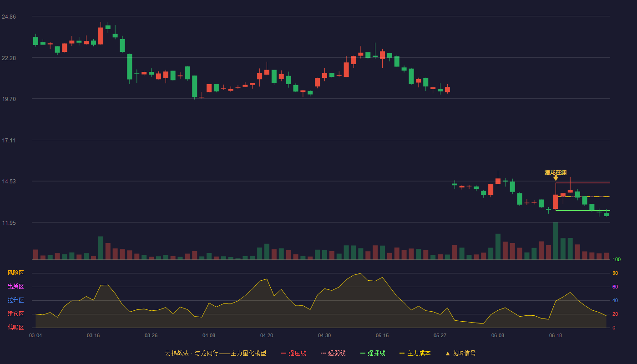Select the 出货区 zone label
Image resolution: width=637 pixels, height=364 pixels.
tap(15, 287)
